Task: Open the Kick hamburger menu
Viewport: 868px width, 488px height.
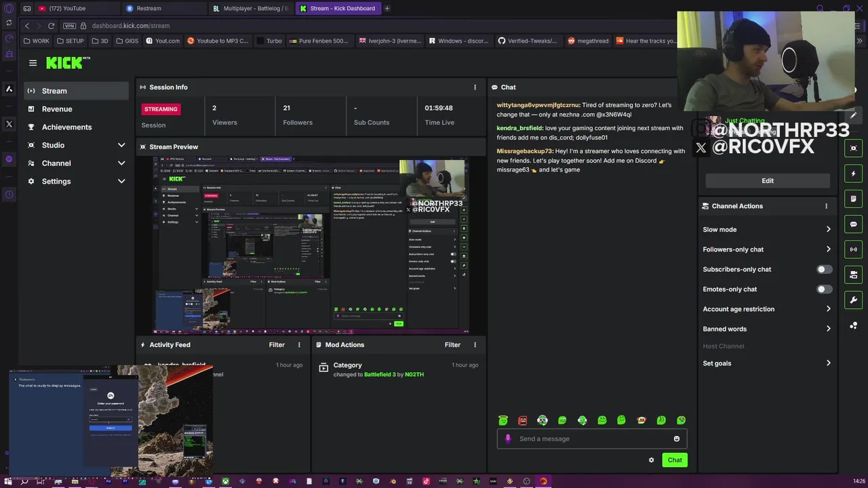Action: click(x=33, y=62)
